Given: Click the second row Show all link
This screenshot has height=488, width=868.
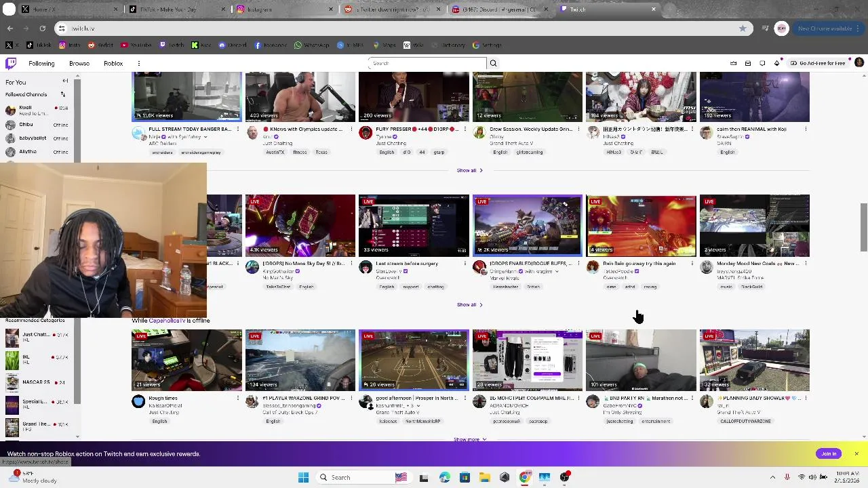Looking at the screenshot, I should [x=470, y=304].
